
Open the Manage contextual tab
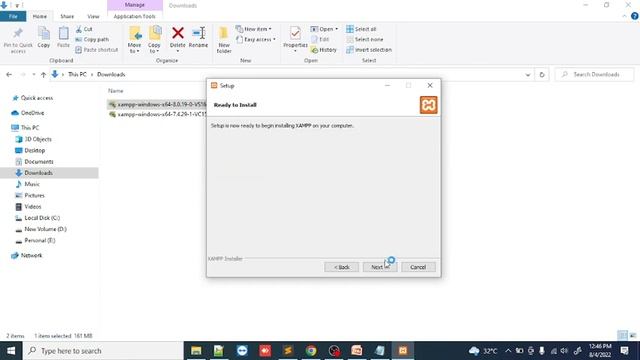point(135,5)
